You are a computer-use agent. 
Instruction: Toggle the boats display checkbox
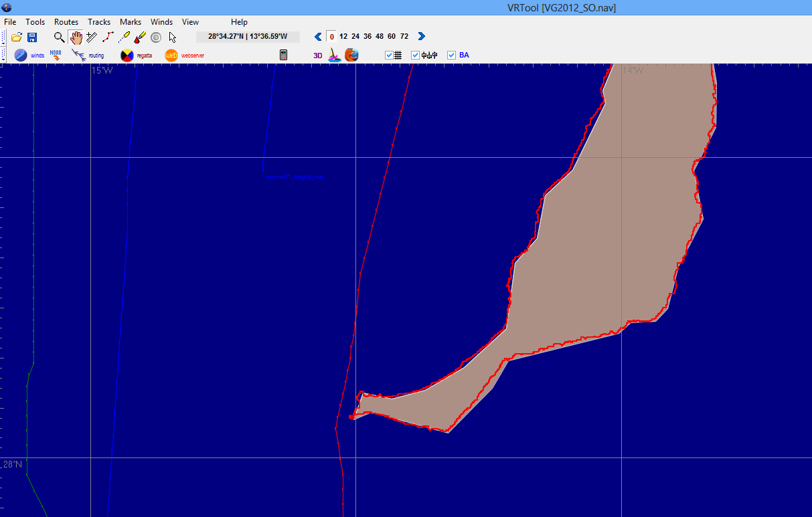(x=415, y=56)
